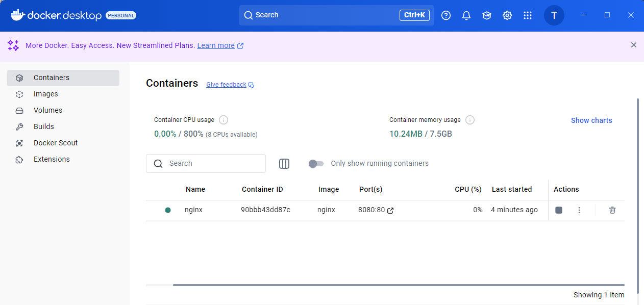Open Settings gear icon
This screenshot has width=644, height=305.
point(507,15)
